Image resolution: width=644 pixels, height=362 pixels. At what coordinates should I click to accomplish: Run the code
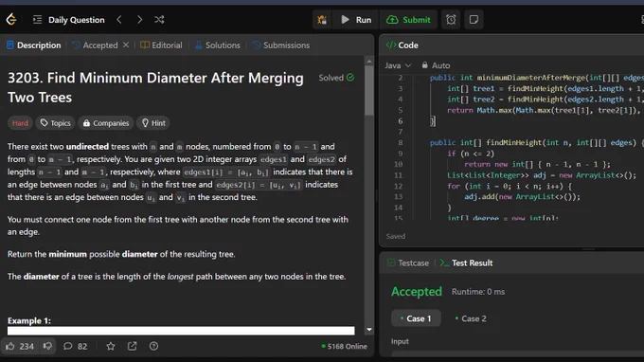[x=356, y=20]
